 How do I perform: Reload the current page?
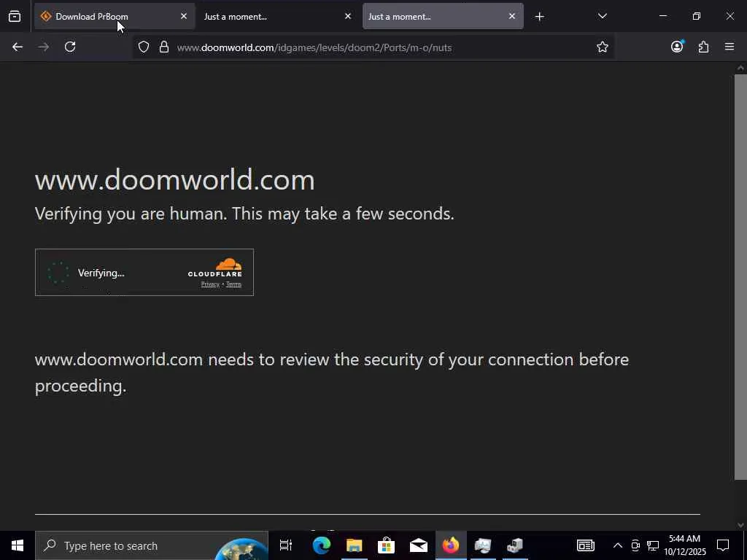(x=70, y=47)
